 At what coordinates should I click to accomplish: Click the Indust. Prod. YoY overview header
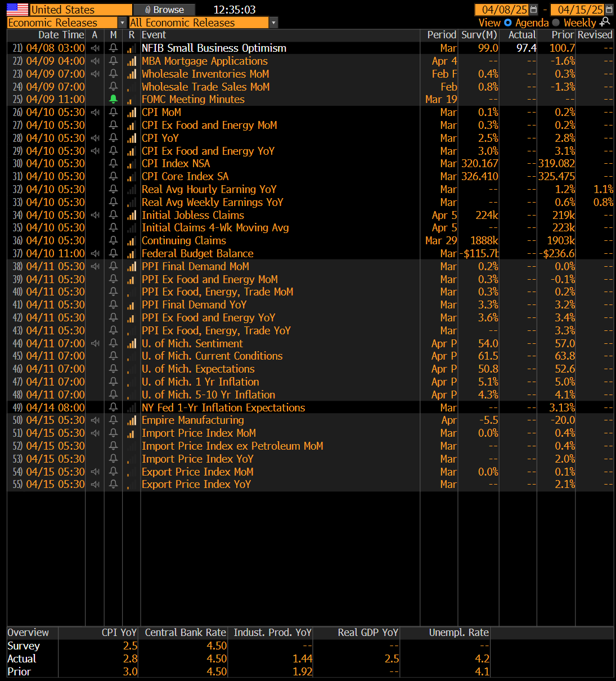(273, 633)
